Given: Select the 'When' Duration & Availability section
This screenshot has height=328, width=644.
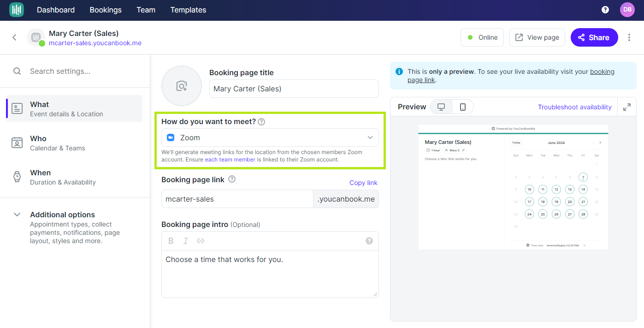Looking at the screenshot, I should 74,177.
